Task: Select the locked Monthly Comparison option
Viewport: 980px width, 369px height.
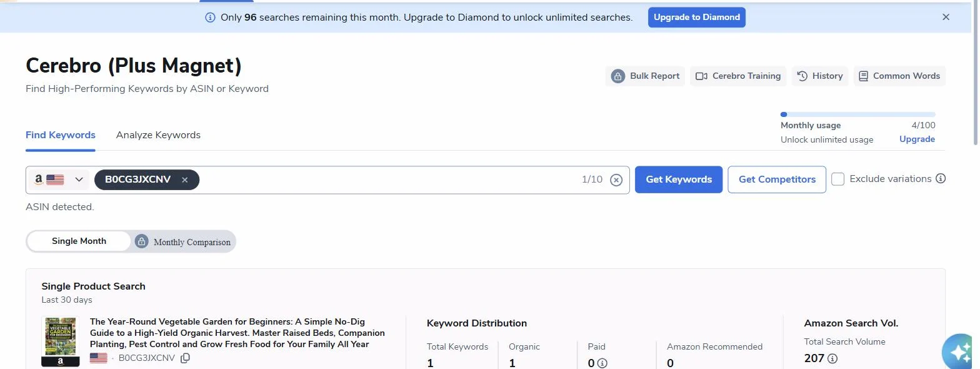Action: tap(184, 242)
